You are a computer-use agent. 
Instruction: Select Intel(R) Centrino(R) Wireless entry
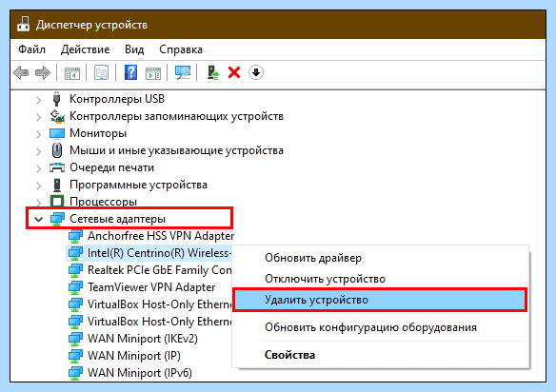pos(160,253)
